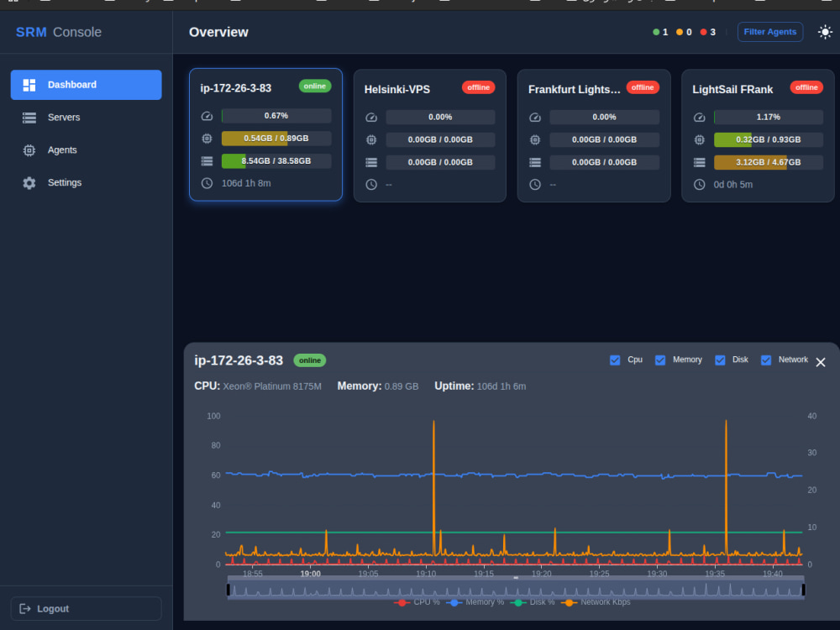Click the 0.67% CPU bar on ip-172-26-3-83
Viewport: 840px width, 630px height.
coord(276,116)
